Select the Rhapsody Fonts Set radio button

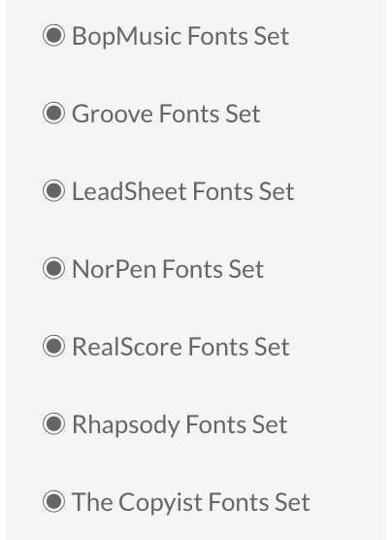(53, 423)
